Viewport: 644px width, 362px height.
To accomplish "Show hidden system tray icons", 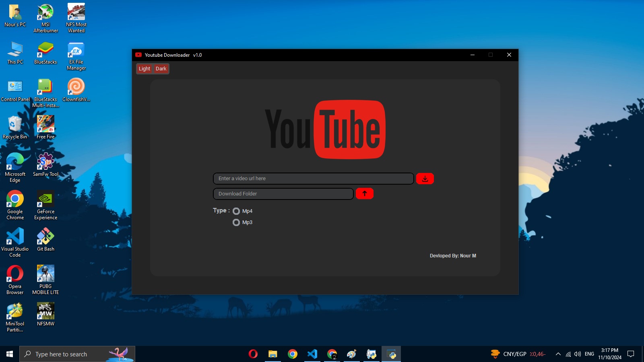I will (x=558, y=354).
